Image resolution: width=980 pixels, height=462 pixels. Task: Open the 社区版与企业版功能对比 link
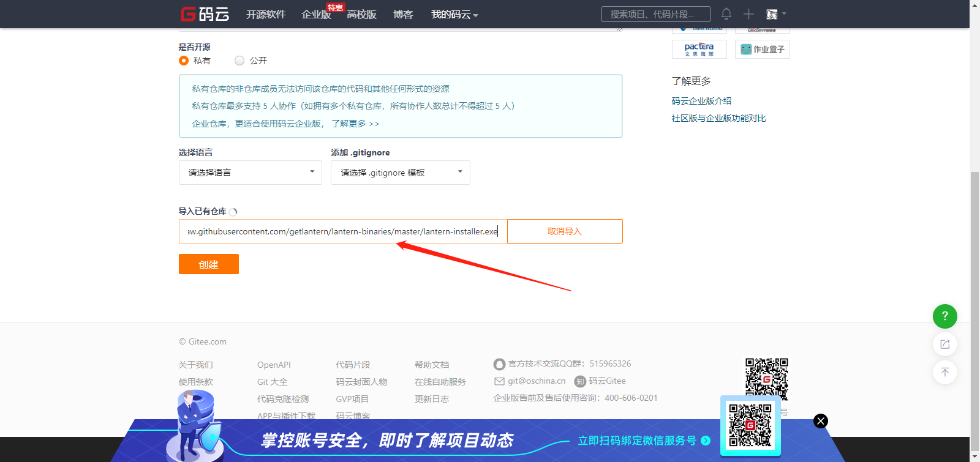[x=718, y=118]
